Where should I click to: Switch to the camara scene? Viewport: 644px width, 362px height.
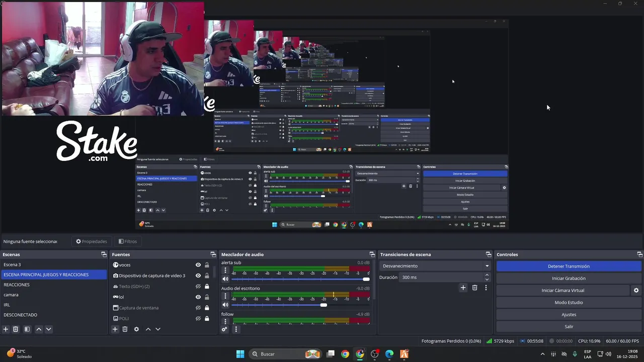tap(54, 295)
